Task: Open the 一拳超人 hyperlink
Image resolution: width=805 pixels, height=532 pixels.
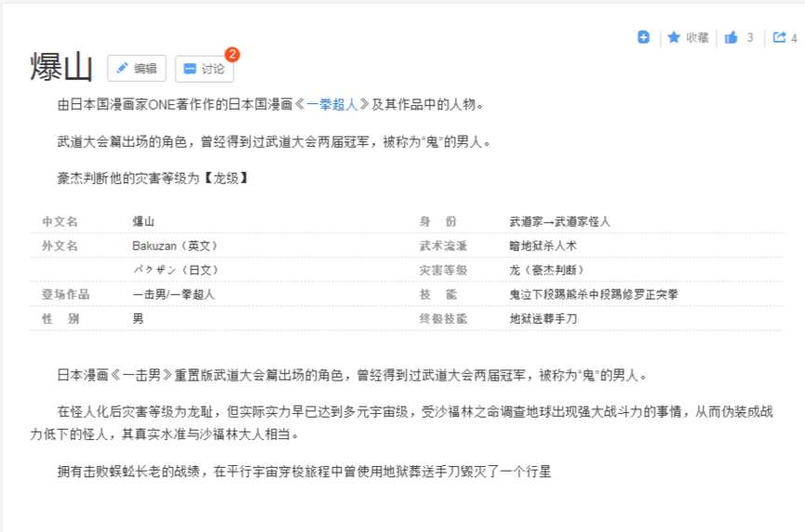Action: [332, 105]
